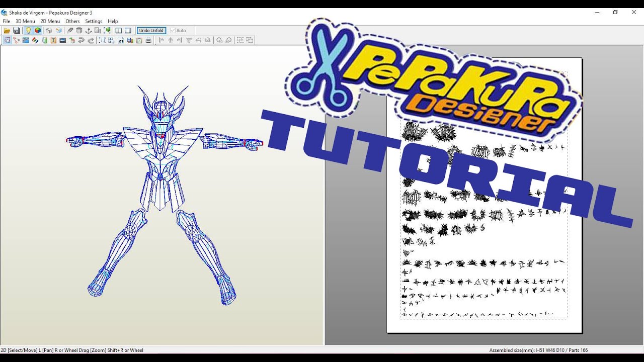This screenshot has height=362, width=644.
Task: Select the Input Text tool
Action: click(53, 40)
